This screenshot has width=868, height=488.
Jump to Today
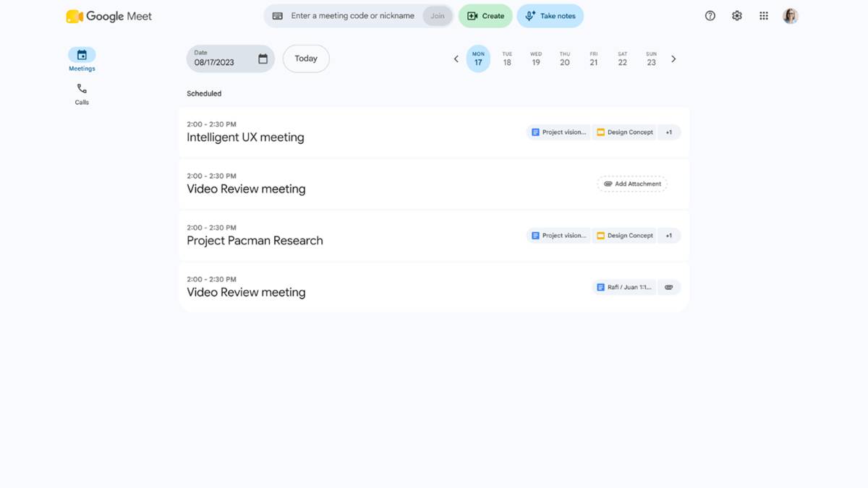click(306, 59)
